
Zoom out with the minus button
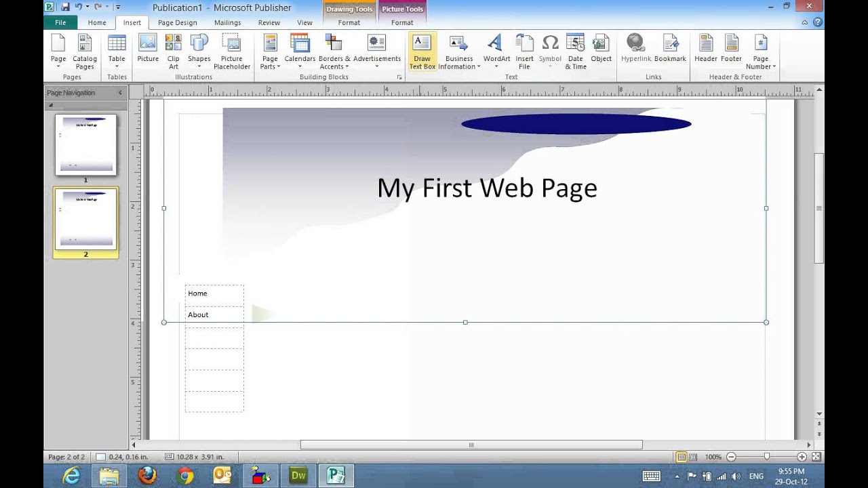731,457
